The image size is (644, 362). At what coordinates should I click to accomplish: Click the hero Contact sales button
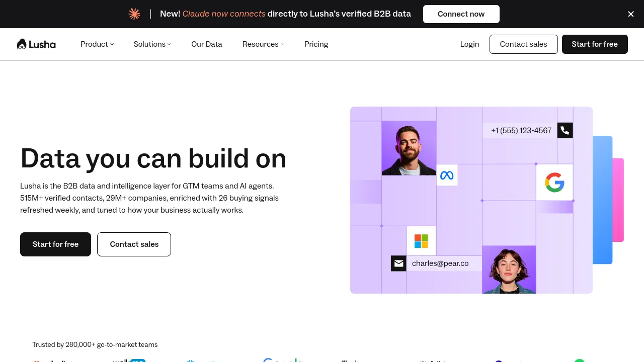(x=134, y=244)
